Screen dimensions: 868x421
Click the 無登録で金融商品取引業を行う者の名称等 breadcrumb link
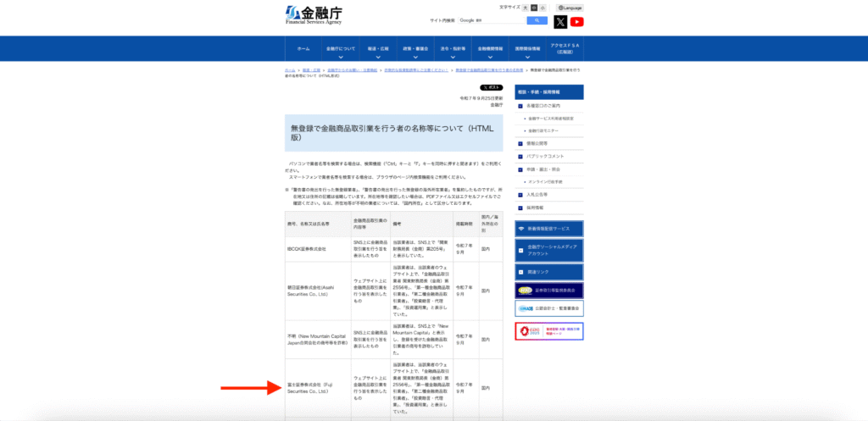[x=489, y=71]
